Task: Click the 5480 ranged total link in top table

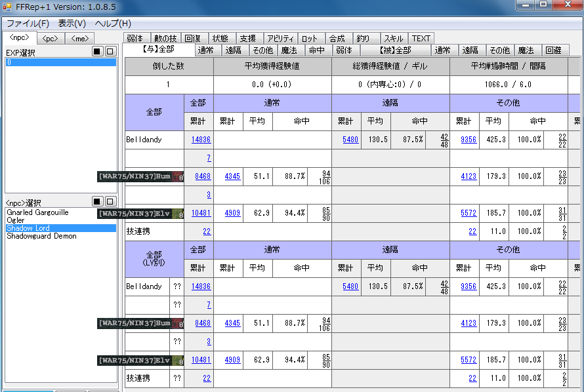Action: click(x=350, y=140)
